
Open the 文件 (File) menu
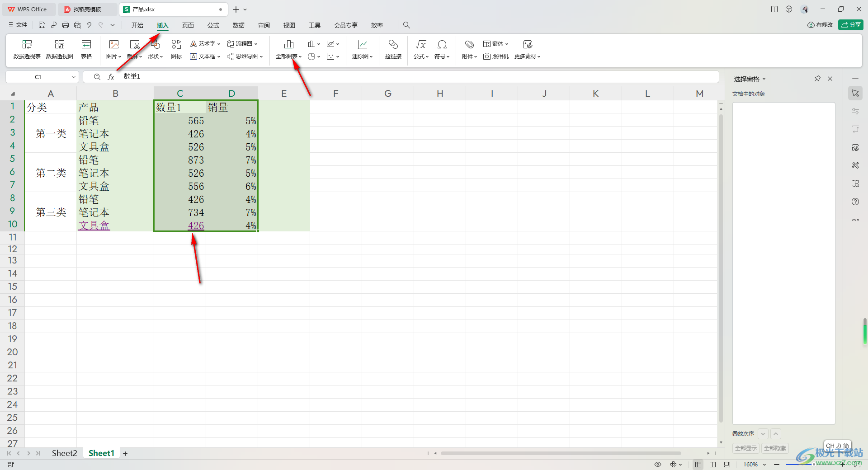tap(18, 25)
